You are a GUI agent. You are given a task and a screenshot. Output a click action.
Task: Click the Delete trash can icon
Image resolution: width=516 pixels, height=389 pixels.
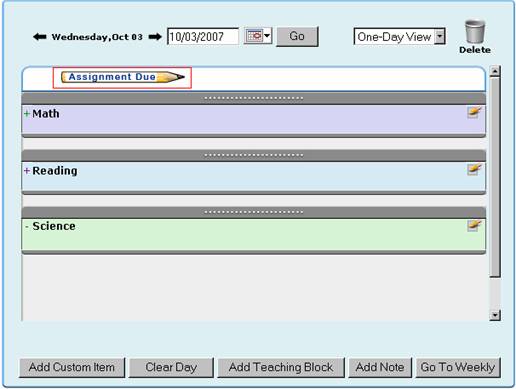[x=475, y=32]
